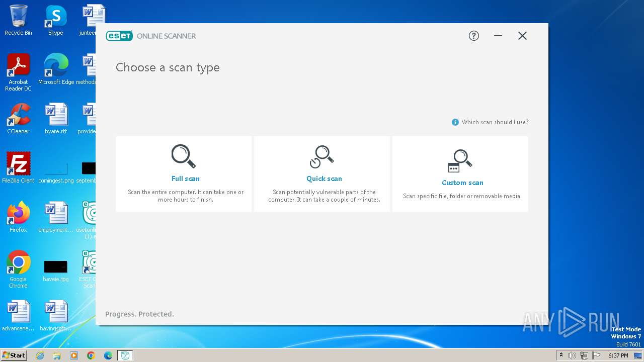Open Edge from the taskbar
This screenshot has height=362, width=644.
pyautogui.click(x=108, y=355)
